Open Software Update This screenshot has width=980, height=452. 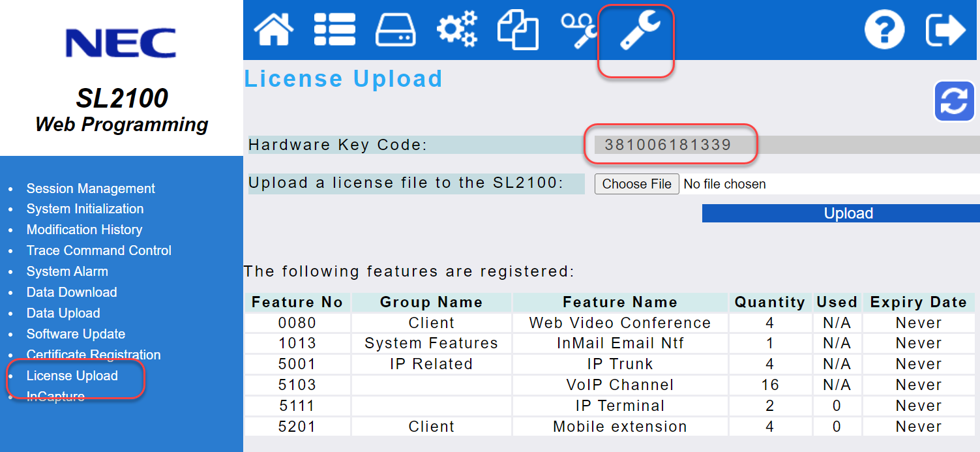click(76, 334)
